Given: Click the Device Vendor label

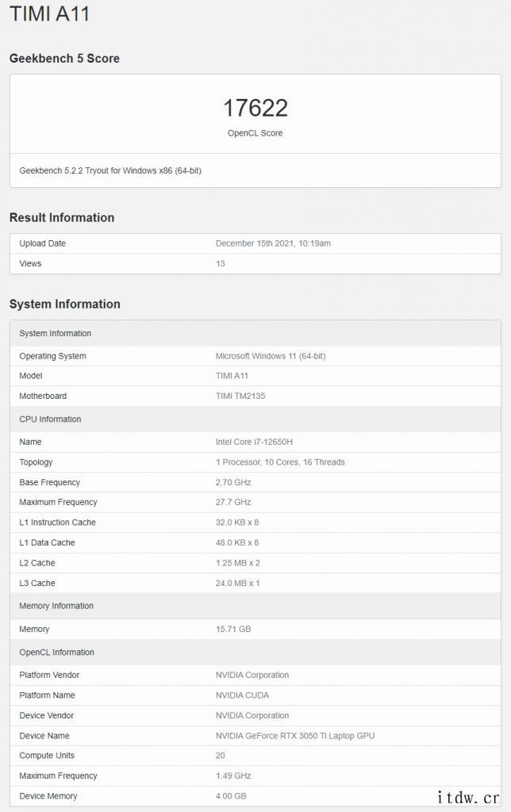Looking at the screenshot, I should tap(47, 716).
